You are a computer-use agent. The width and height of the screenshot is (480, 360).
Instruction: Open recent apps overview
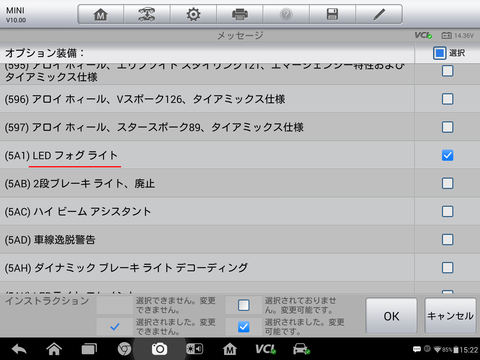click(x=89, y=349)
